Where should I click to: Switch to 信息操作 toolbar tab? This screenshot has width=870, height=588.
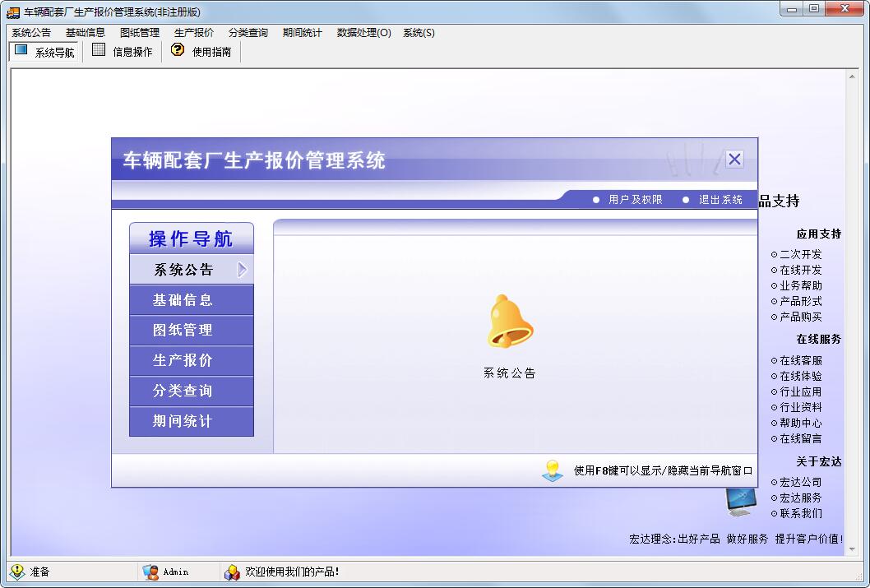(123, 52)
